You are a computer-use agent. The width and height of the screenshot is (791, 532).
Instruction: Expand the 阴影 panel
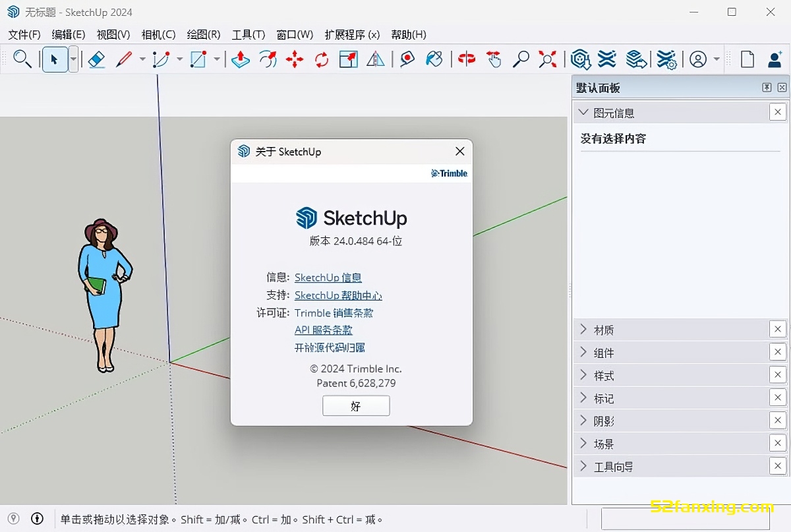[x=583, y=421]
